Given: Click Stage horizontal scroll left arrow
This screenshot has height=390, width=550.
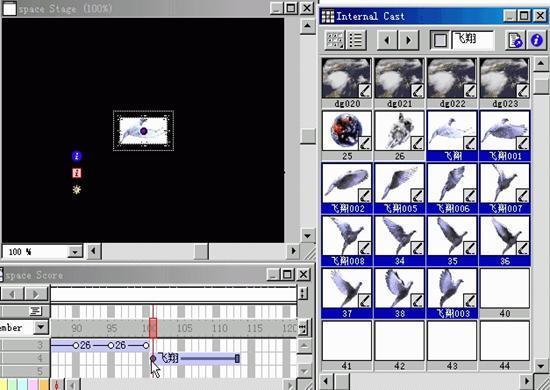Looking at the screenshot, I should click(94, 251).
